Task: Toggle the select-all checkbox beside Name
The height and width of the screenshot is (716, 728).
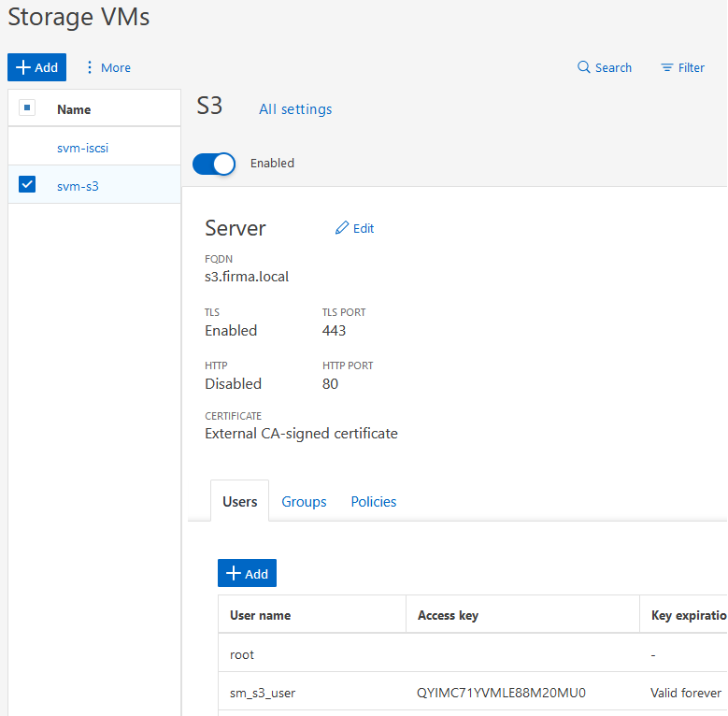Action: tap(27, 107)
